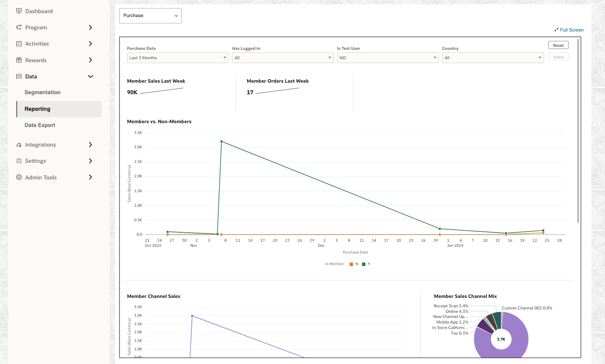Click the Admin Tools gear icon

[x=19, y=177]
